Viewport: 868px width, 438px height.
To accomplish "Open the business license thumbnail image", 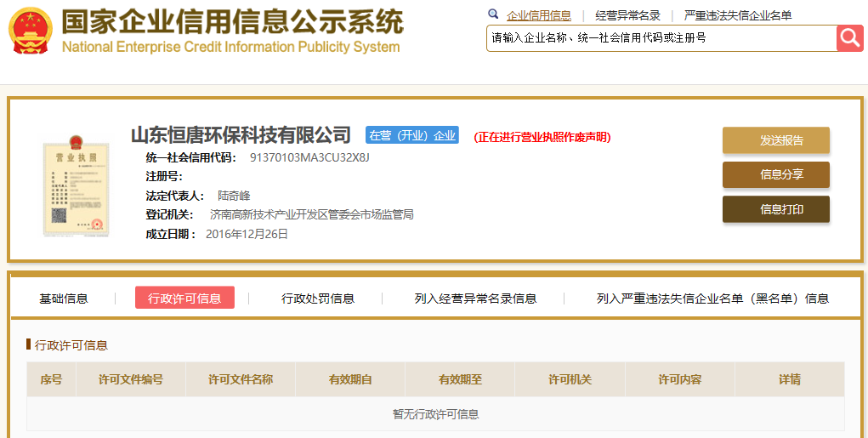I will 77,186.
